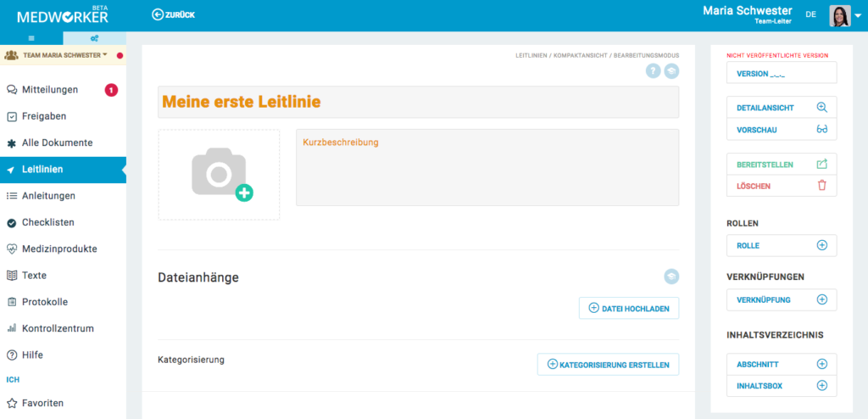Image resolution: width=868 pixels, height=419 pixels.
Task: Add an image via camera placeholder
Action: [x=219, y=175]
